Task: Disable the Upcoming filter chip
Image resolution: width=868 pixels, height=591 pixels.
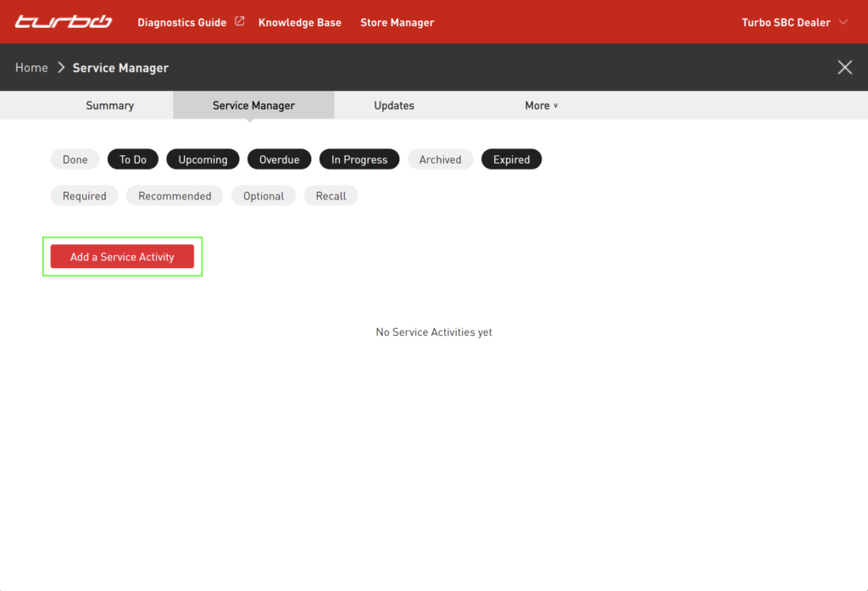Action: (x=203, y=159)
